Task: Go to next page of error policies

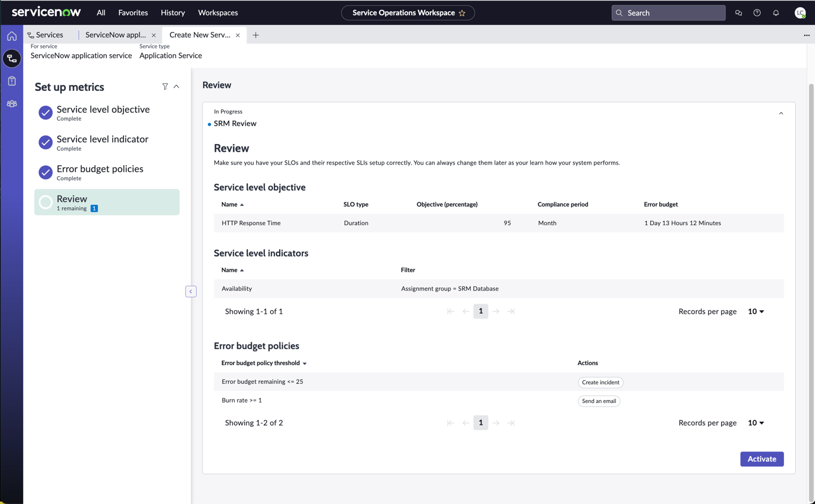Action: pyautogui.click(x=496, y=423)
